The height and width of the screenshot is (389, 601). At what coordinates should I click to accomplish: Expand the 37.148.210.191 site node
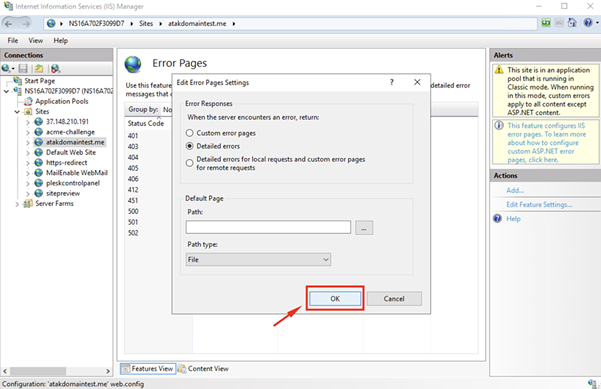pos(28,122)
